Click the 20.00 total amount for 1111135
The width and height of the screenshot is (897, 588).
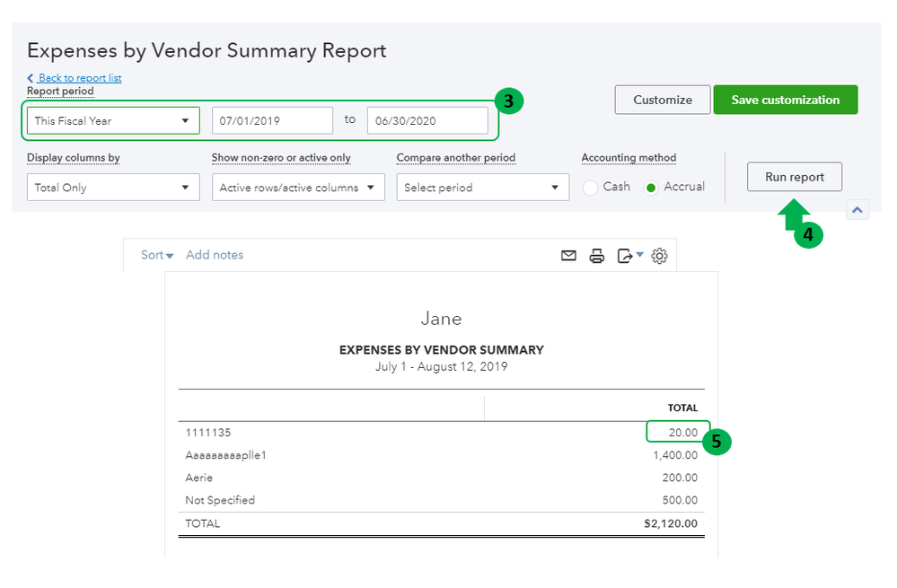pos(682,433)
